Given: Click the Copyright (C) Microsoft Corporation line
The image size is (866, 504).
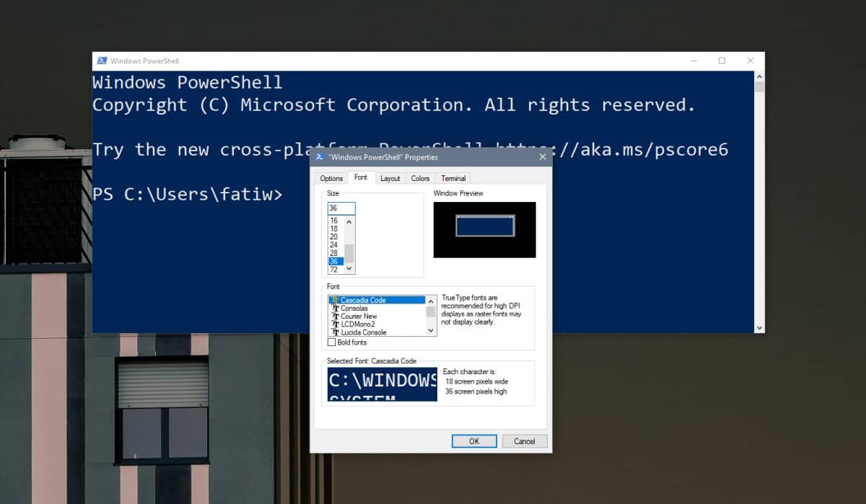Looking at the screenshot, I should coord(394,105).
